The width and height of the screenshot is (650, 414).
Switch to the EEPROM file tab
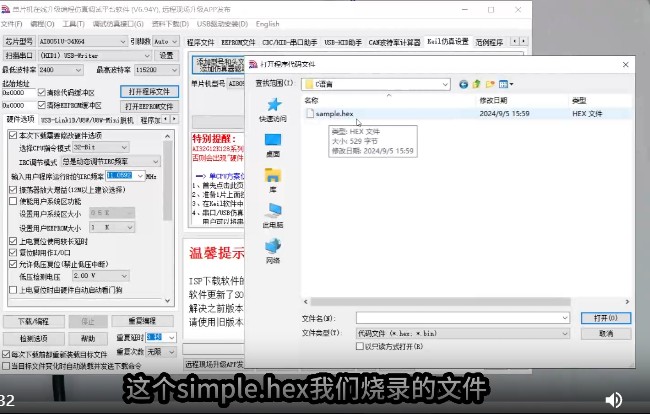pyautogui.click(x=238, y=42)
